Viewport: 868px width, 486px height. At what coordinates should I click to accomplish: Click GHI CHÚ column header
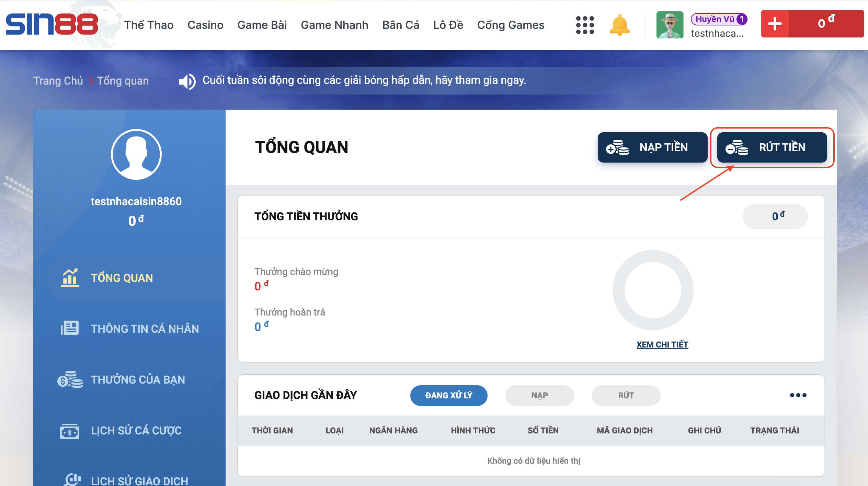704,430
